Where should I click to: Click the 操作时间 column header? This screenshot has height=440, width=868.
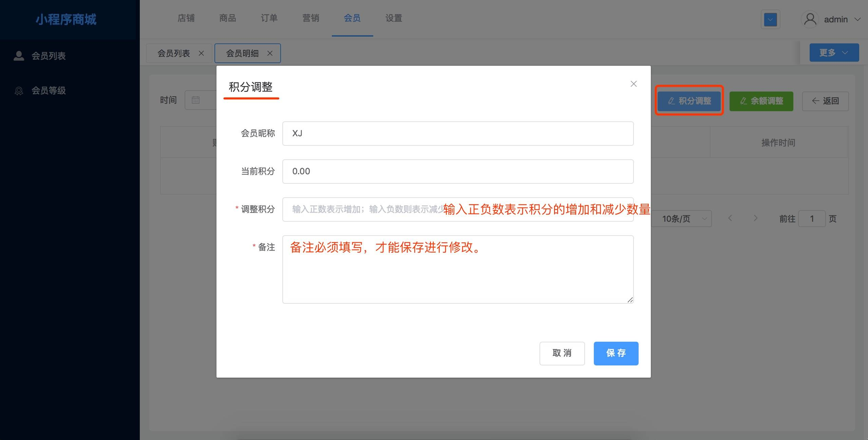pyautogui.click(x=778, y=143)
